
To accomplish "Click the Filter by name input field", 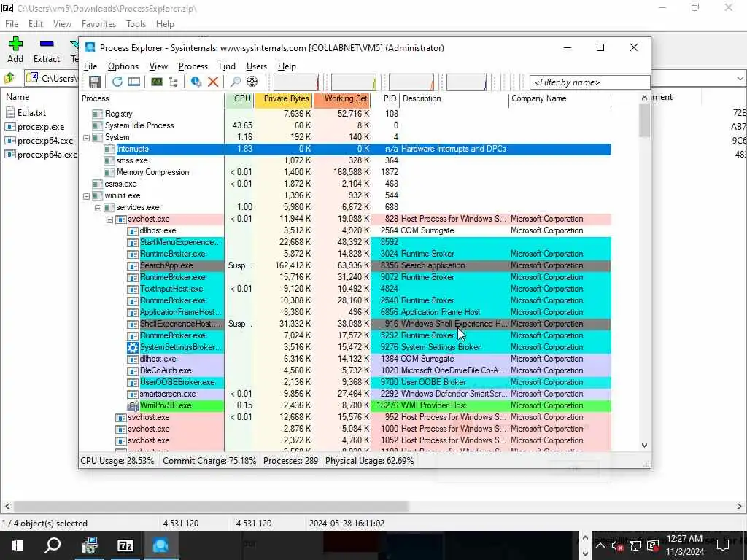I will [x=589, y=82].
